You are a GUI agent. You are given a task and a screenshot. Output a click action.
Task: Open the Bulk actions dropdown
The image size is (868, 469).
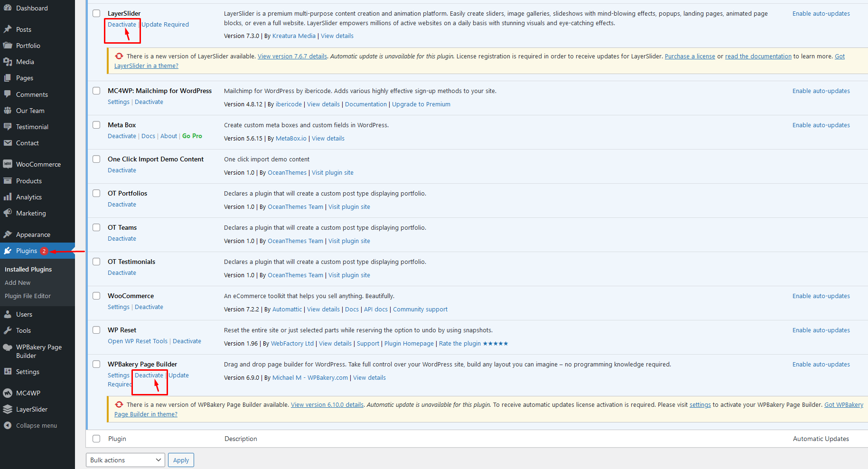(x=125, y=460)
